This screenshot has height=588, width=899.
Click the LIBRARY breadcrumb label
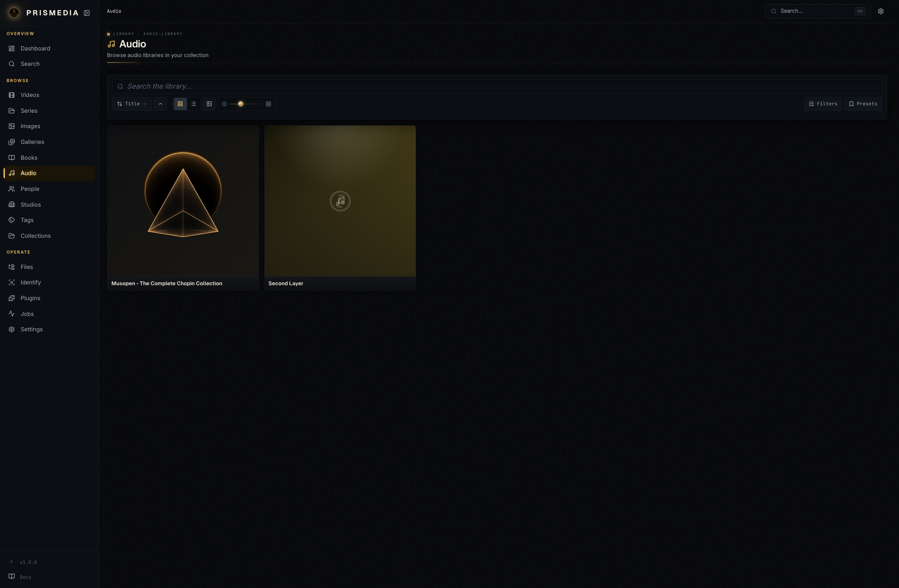click(123, 34)
